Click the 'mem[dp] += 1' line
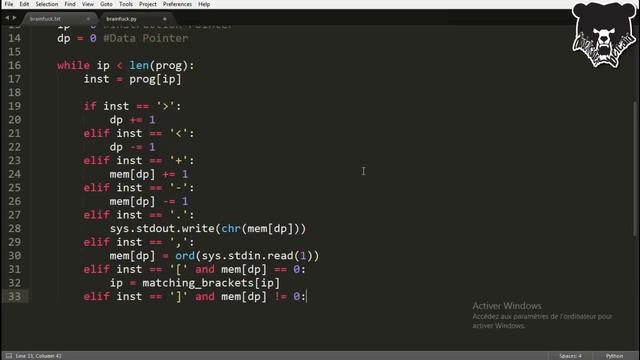 point(149,174)
